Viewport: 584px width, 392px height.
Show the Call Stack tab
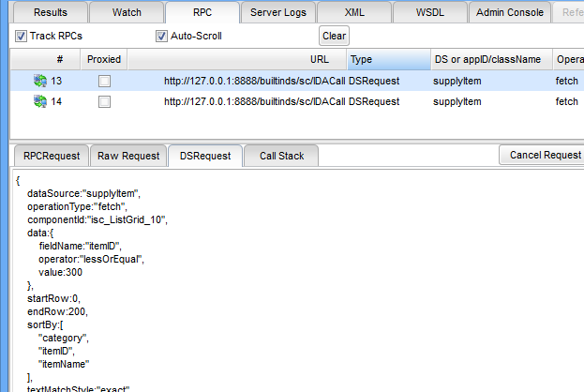click(281, 156)
